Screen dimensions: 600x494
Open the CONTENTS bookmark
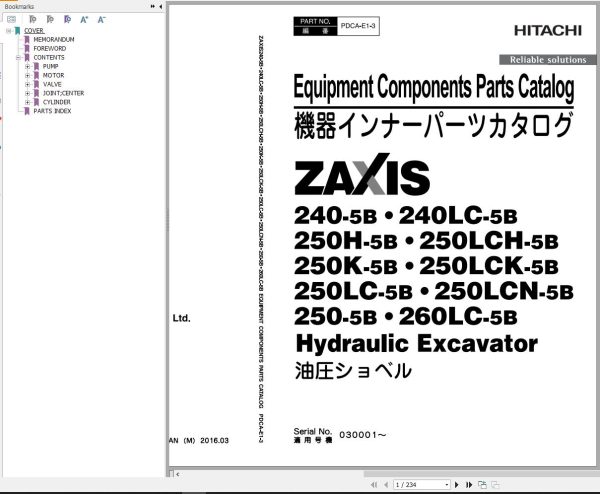pos(49,57)
